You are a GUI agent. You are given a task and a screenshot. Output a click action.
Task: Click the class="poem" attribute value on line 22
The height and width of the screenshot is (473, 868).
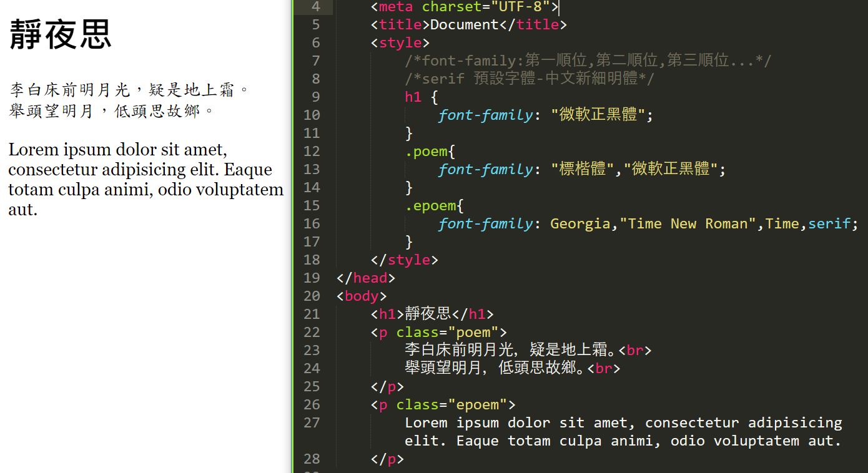pos(473,332)
